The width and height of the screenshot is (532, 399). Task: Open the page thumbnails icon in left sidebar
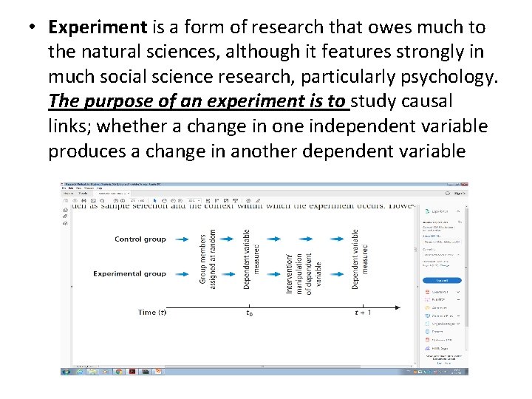click(x=66, y=210)
